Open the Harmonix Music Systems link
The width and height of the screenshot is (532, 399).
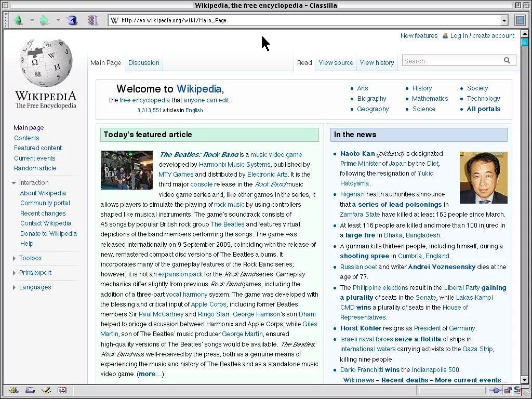[x=234, y=165]
